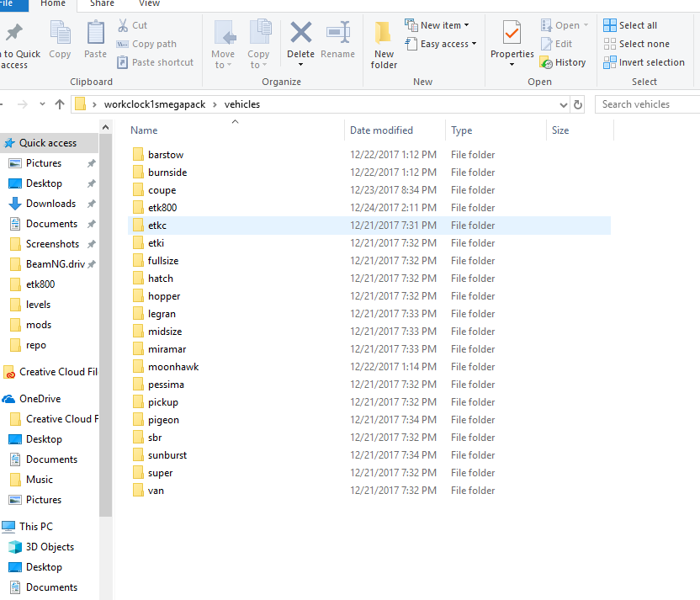Image resolution: width=700 pixels, height=600 pixels.
Task: Click Invert selection in the ribbon
Action: (644, 62)
